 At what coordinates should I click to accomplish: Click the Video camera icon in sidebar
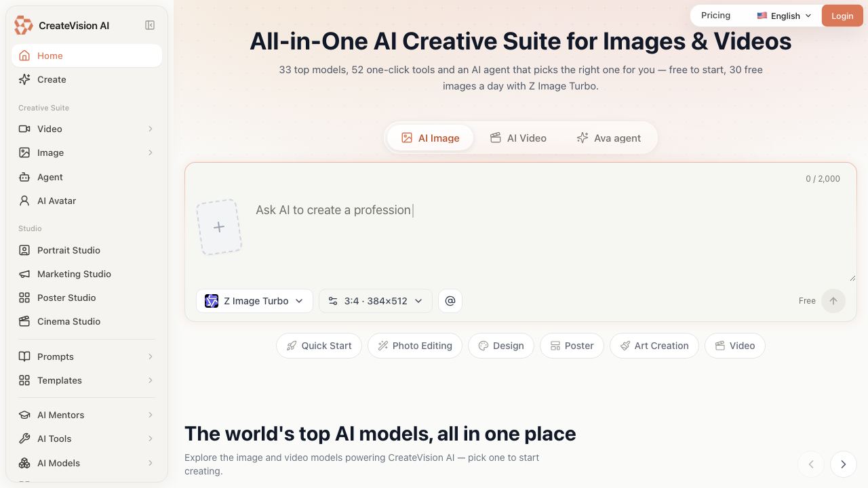tap(24, 129)
